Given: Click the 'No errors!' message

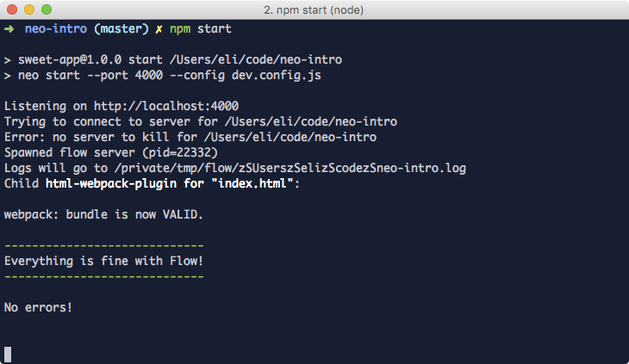Looking at the screenshot, I should [x=38, y=307].
